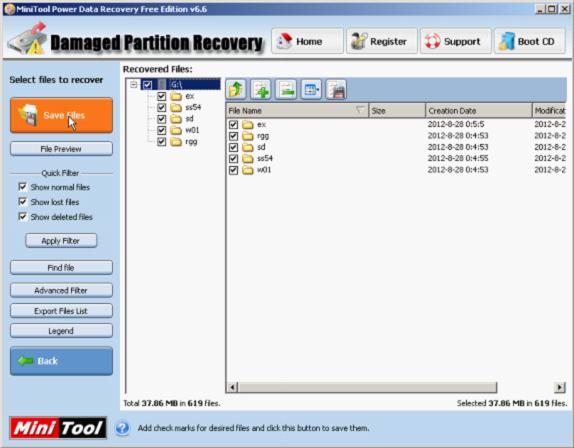574x448 pixels.
Task: Click the up-folder arrow toolbar icon
Action: coord(236,90)
